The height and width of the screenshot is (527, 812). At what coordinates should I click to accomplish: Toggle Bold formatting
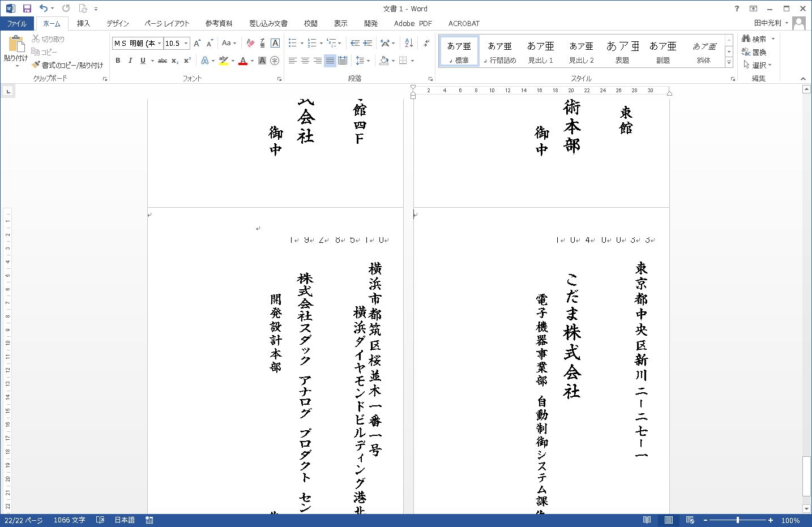point(118,61)
